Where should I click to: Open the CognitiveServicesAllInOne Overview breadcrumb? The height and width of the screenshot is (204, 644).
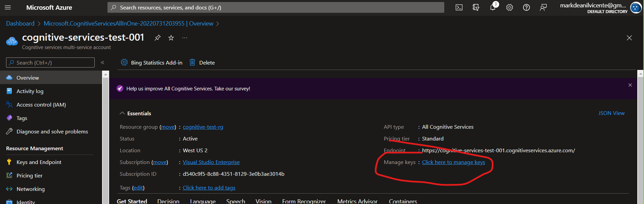tap(128, 24)
